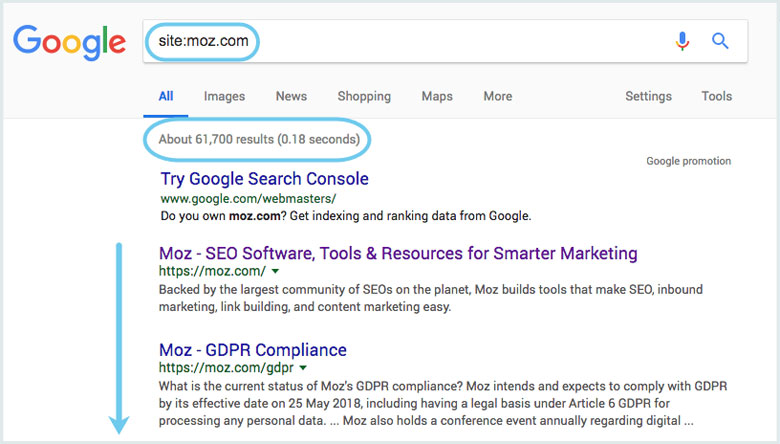Activate voice search microphone icon

point(682,41)
